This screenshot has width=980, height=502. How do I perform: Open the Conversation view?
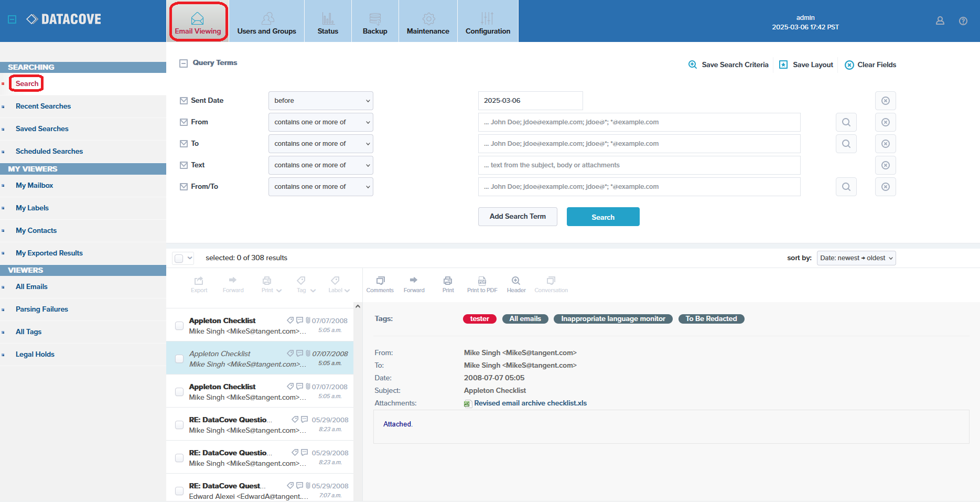pos(551,284)
